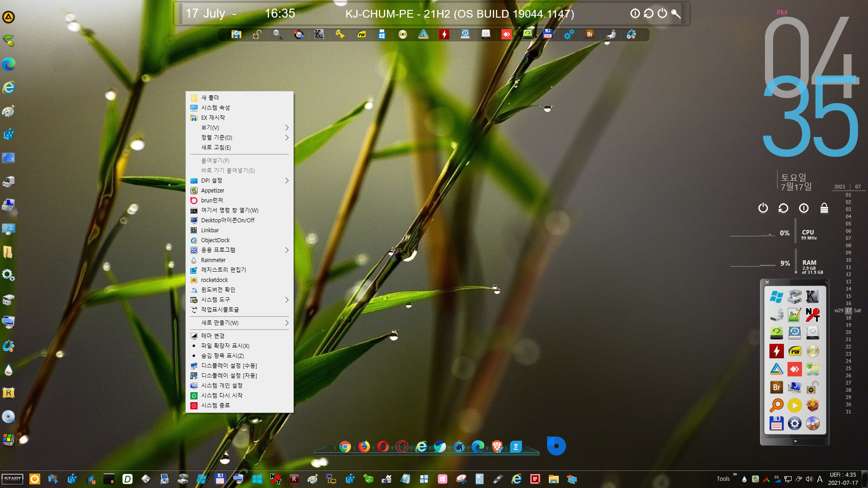The image size is (868, 488).
Task: Expand the 정렬 기준(O) submenu
Action: click(x=240, y=137)
